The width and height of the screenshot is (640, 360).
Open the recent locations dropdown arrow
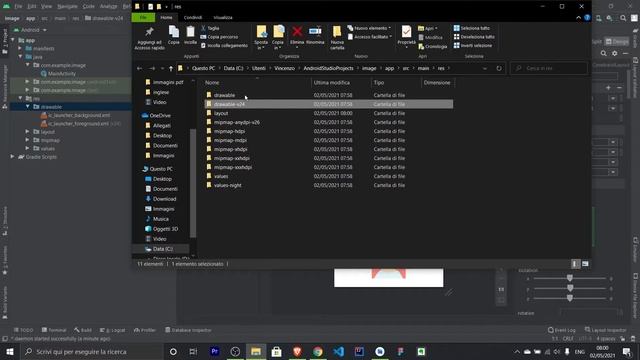162,68
